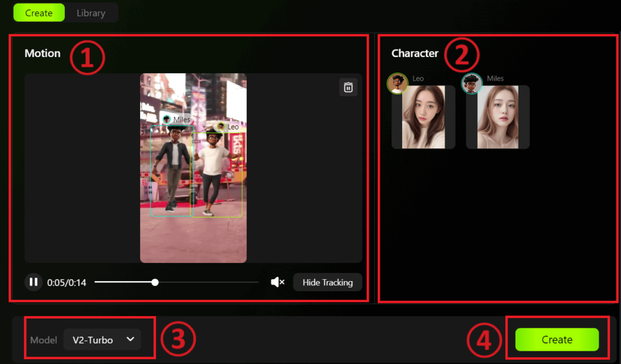Click the Motion panel heading
This screenshot has width=621, height=364.
[x=42, y=53]
